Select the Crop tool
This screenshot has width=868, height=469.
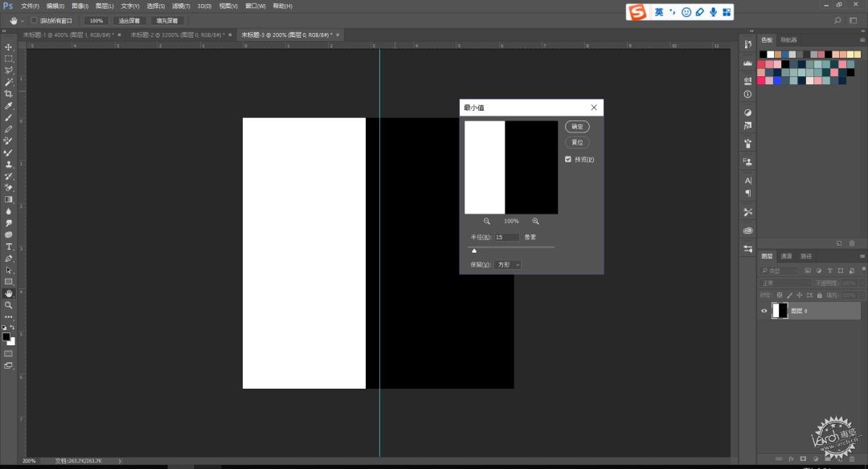point(8,93)
